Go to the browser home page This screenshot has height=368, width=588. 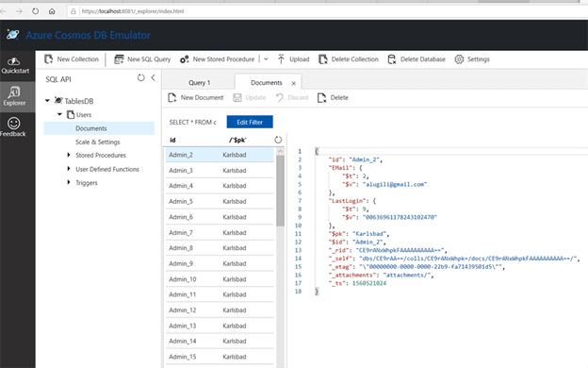(52, 11)
